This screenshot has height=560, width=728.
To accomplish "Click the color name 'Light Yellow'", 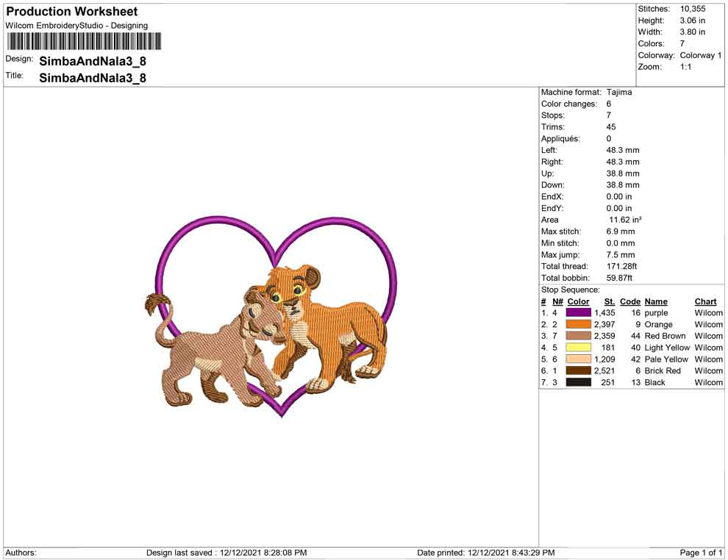I will (667, 348).
